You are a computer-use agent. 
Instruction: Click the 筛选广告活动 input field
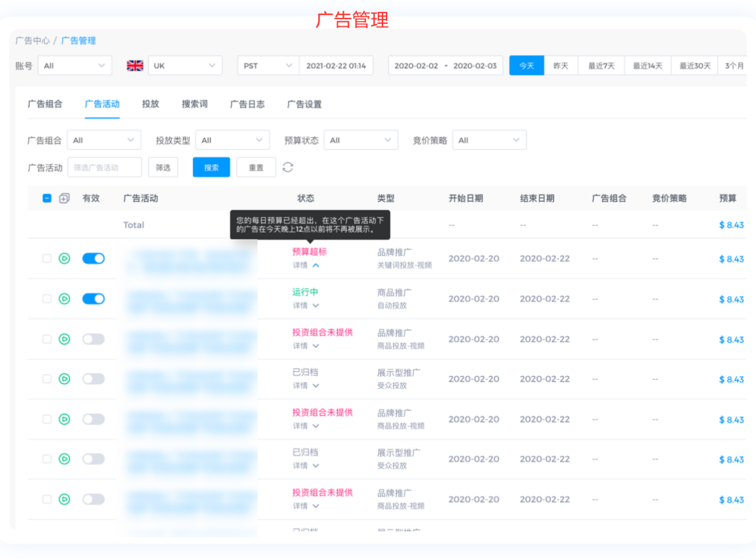pos(104,168)
